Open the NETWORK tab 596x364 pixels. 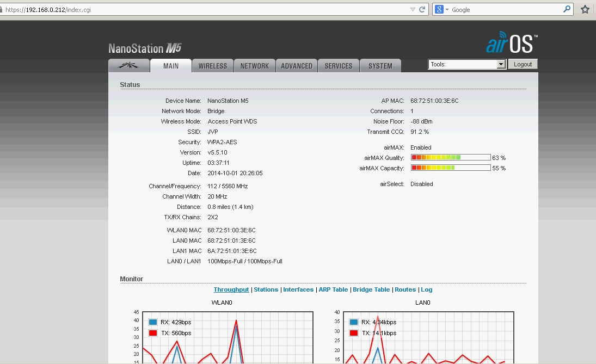pyautogui.click(x=254, y=66)
